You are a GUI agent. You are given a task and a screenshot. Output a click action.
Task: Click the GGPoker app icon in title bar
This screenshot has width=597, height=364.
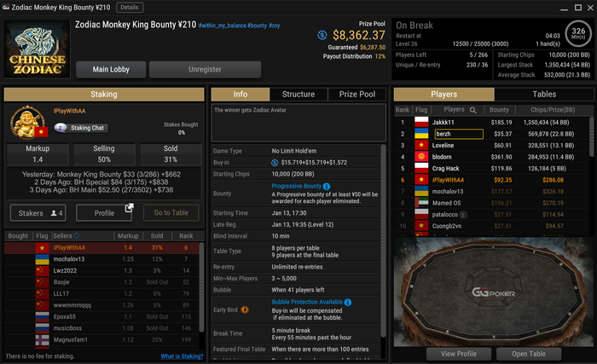point(6,7)
